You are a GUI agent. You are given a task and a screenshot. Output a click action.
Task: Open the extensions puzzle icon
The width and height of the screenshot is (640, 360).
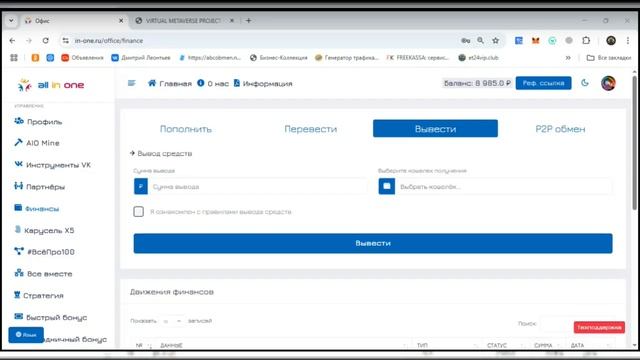pos(586,40)
